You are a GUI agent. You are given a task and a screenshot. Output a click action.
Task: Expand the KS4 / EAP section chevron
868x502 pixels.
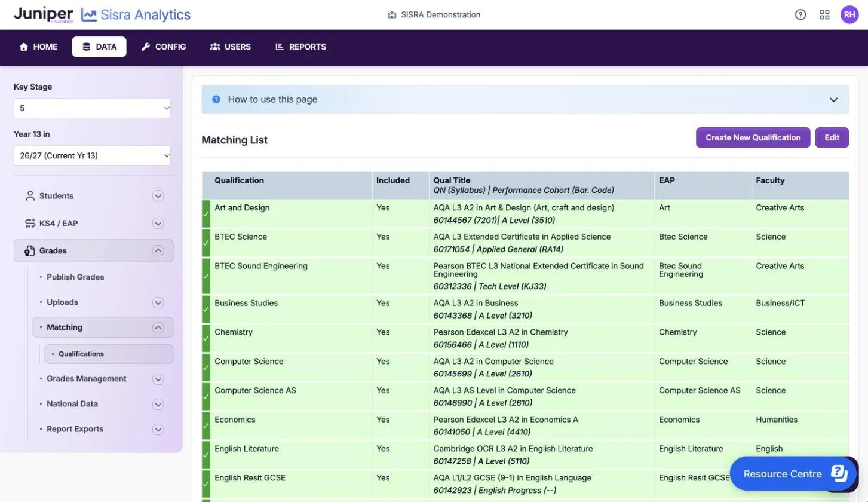[x=158, y=224]
